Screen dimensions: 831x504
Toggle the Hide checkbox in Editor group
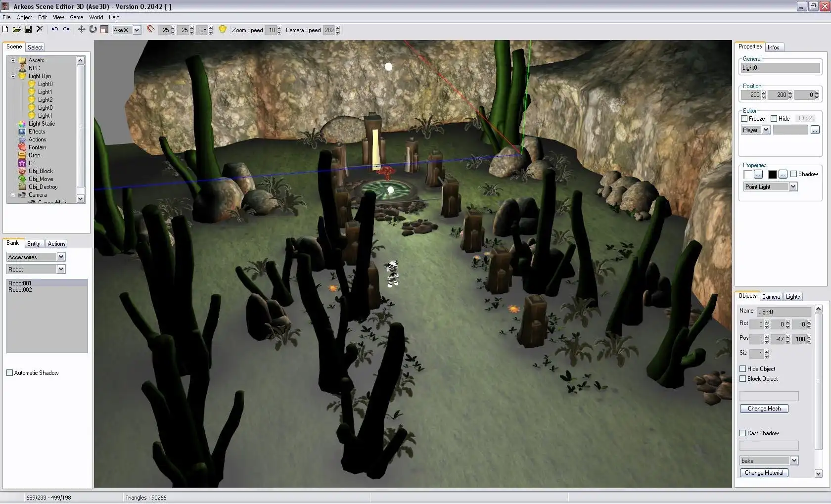coord(774,119)
